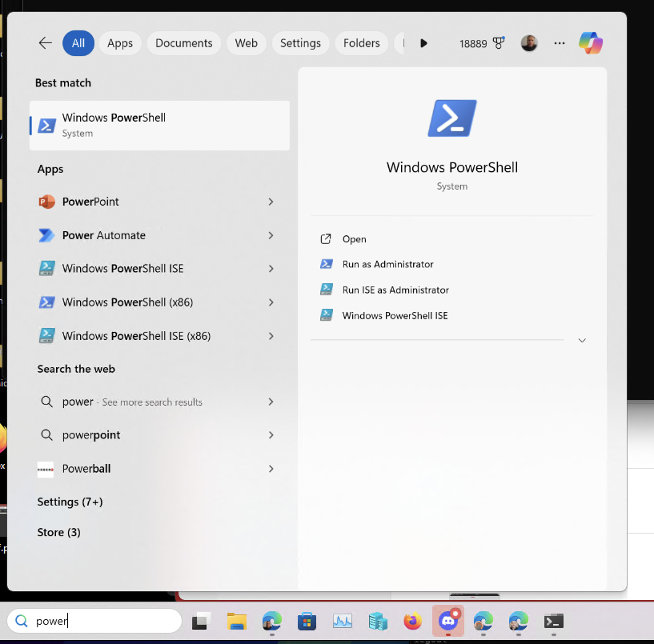
Task: Click the Copilot icon in search header
Action: pyautogui.click(x=591, y=43)
